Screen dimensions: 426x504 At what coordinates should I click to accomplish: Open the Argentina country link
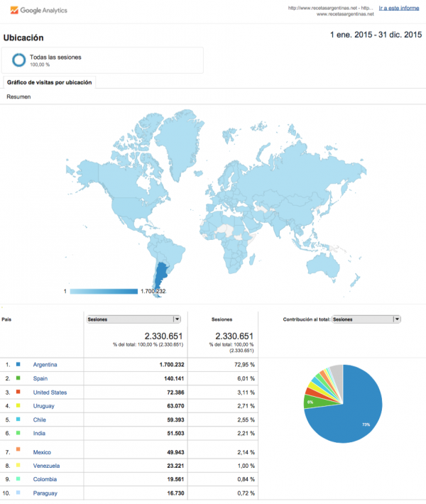[45, 365]
